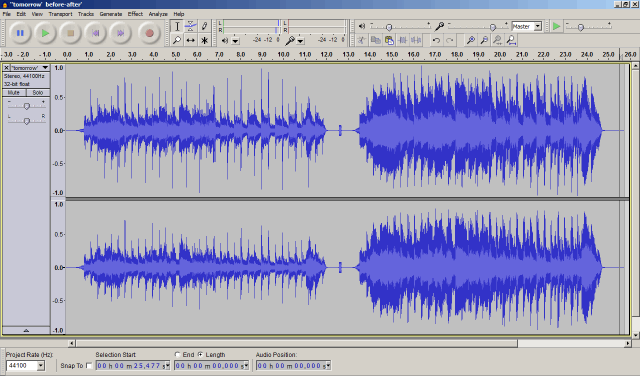
Task: Click the output volume slider
Action: [400, 27]
